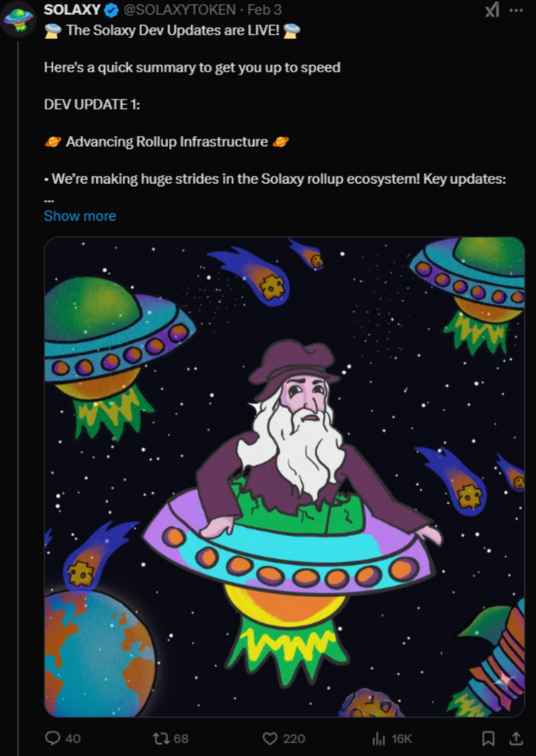This screenshot has width=536, height=756.
Task: Open the Feb 3 timestamp link
Action: (x=264, y=10)
